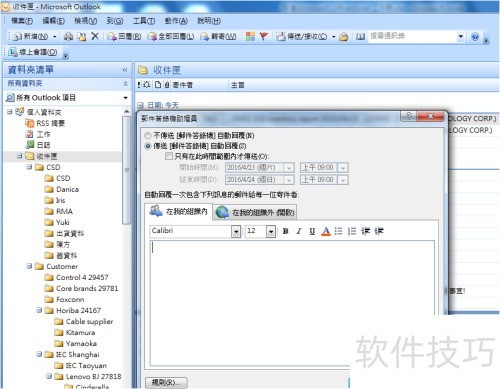Collapse the Horiba 24167 folder node
Image resolution: width=500 pixels, height=389 pixels.
(39, 310)
